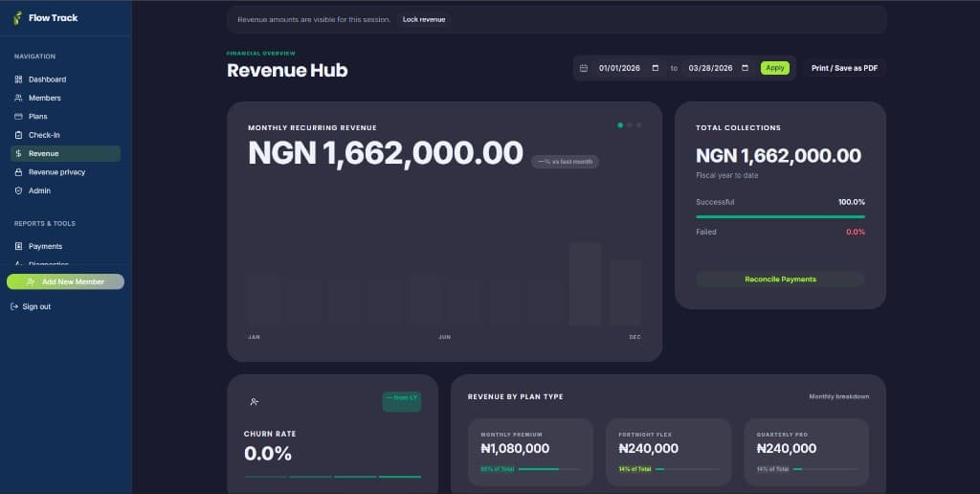980x494 pixels.
Task: Click the red 0.0% failed value
Action: [x=856, y=232]
